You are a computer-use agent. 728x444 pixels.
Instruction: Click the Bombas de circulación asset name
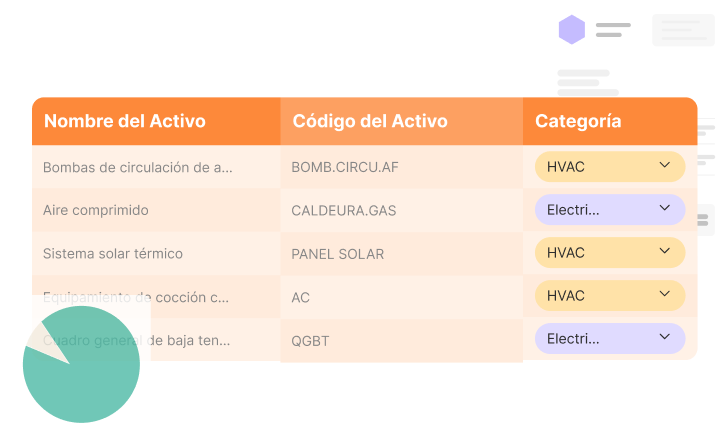pos(137,168)
